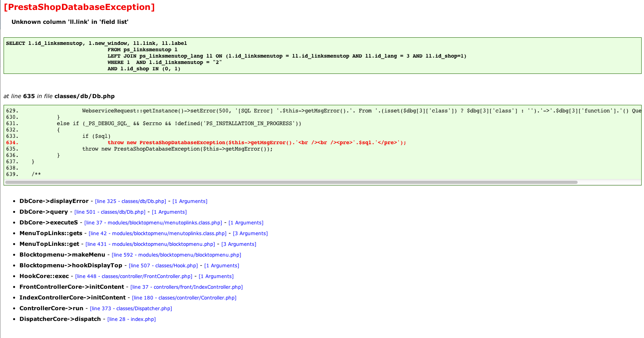Expand the 3 Arguments for MenuTopLinks::gets
This screenshot has height=338, width=644.
250,234
